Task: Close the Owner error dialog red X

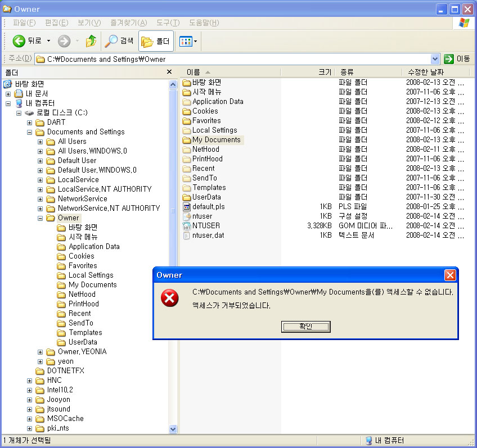Action: [450, 275]
